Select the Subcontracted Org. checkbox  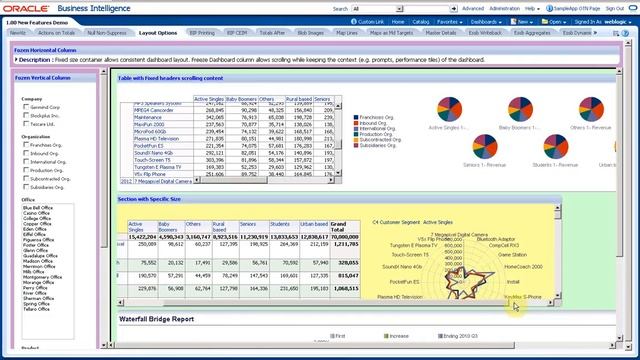pos(26,178)
